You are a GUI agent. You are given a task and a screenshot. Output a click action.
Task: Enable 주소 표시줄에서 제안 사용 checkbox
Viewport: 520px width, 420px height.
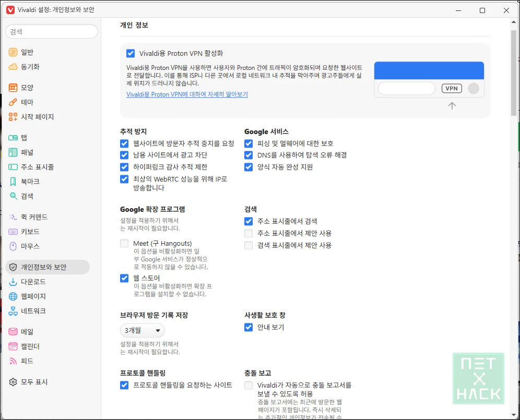click(x=249, y=233)
